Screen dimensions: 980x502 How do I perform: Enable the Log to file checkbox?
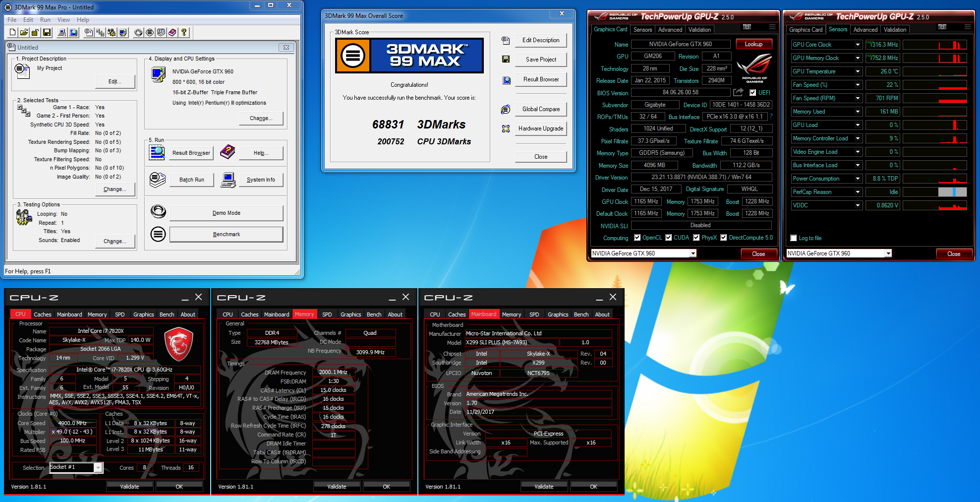pos(793,238)
